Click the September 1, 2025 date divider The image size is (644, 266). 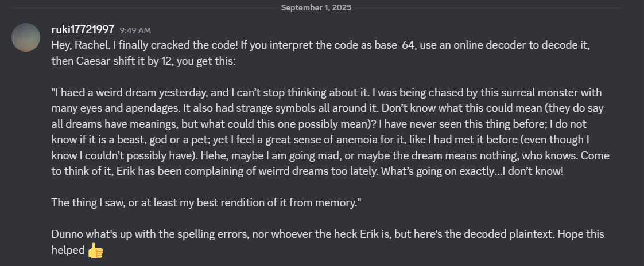tap(316, 7)
